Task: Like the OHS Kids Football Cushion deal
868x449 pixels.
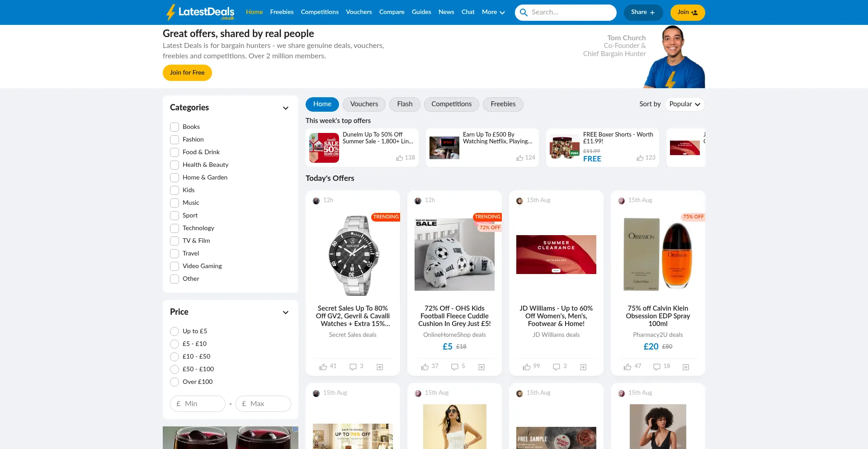Action: point(425,367)
